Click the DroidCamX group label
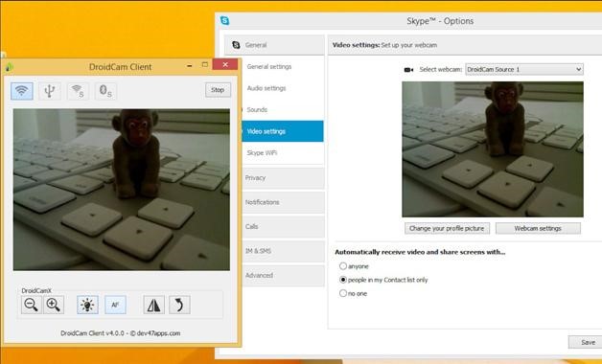 (36, 291)
